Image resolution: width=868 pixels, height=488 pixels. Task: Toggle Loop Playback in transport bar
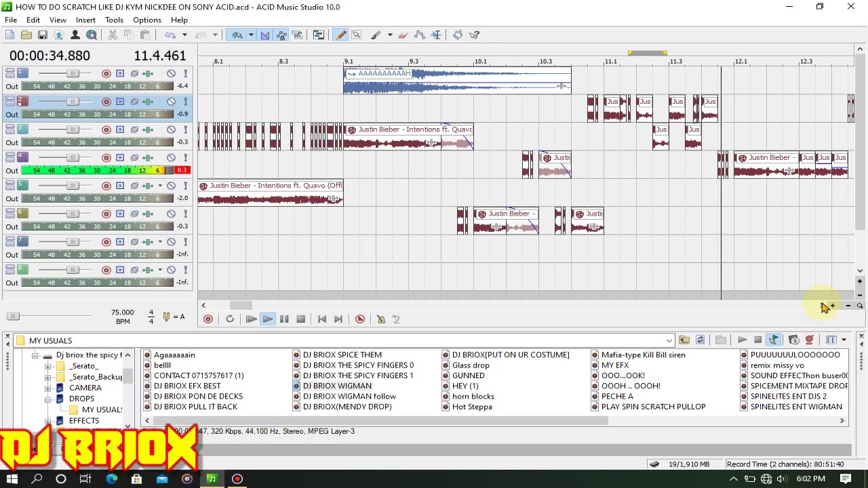click(230, 319)
